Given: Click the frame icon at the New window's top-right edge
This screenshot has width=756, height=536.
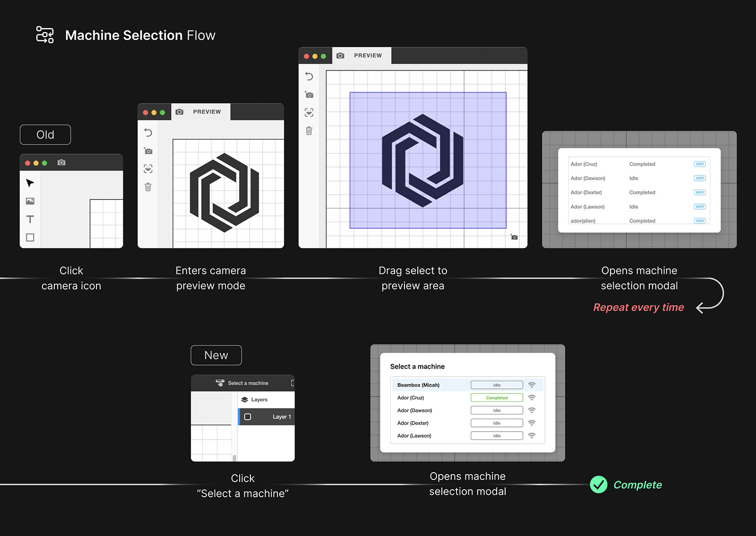Looking at the screenshot, I should [x=293, y=383].
